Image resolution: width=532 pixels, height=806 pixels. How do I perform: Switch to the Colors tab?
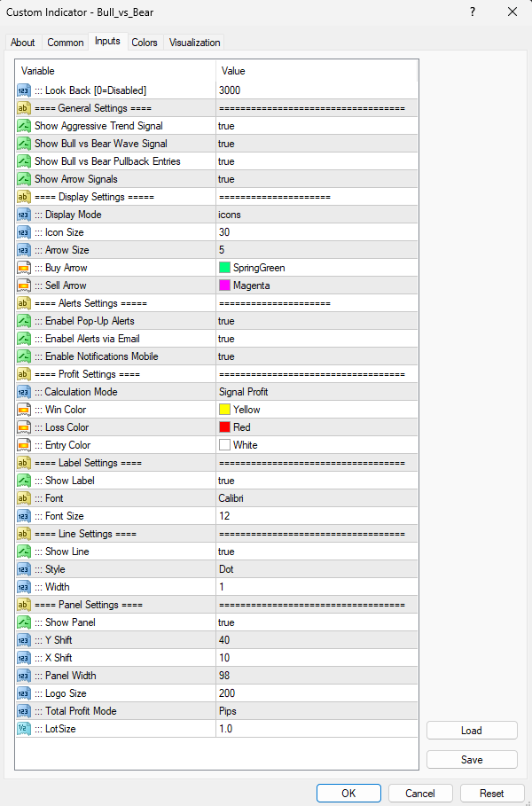(145, 43)
